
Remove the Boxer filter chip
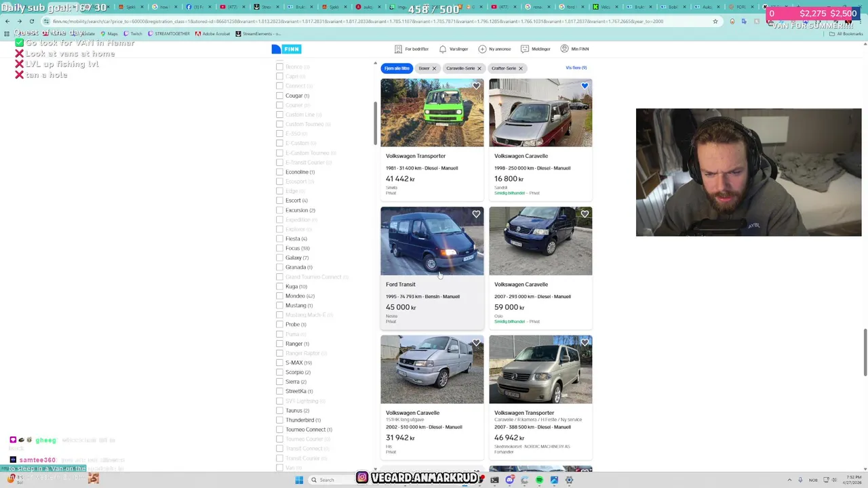434,68
